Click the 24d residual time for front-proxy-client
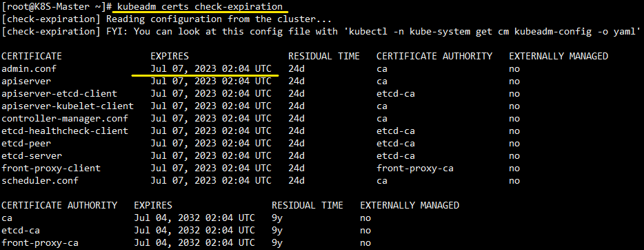 296,169
